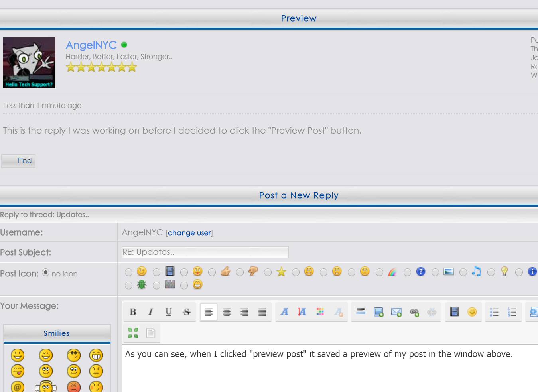Select the italic formatting icon

[x=150, y=312]
